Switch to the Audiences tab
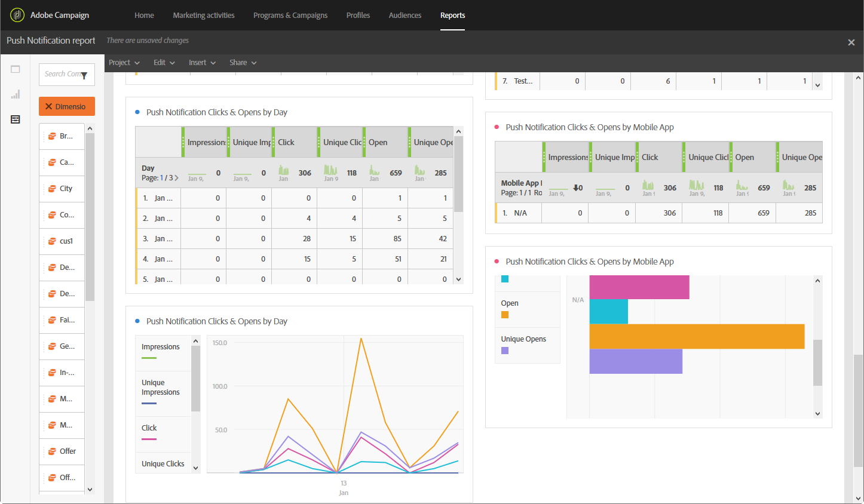This screenshot has width=864, height=504. point(405,16)
